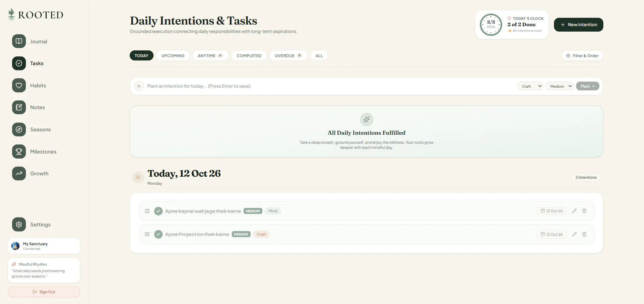This screenshot has height=304, width=644.
Task: Switch to the Anytime tab
Action: tap(210, 56)
